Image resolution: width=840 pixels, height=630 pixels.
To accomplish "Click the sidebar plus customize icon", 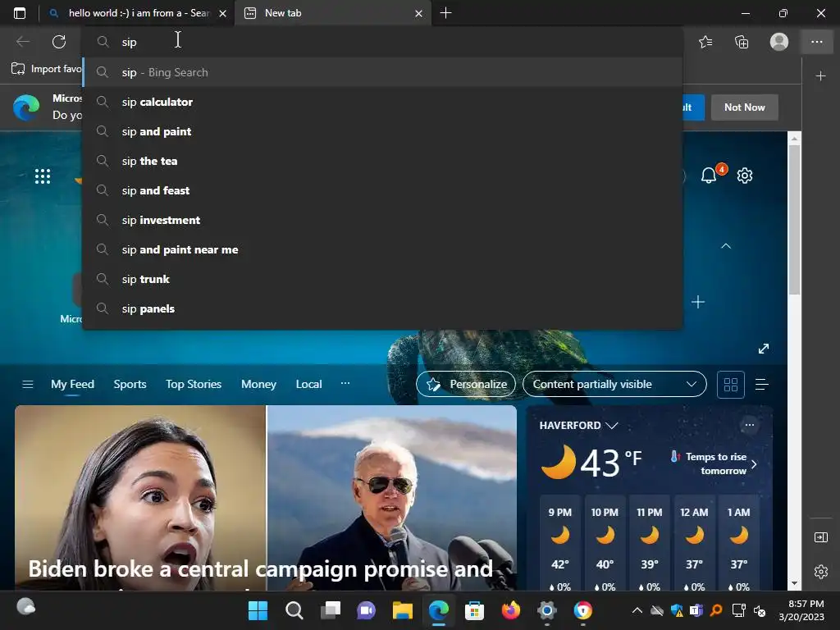I will tap(820, 76).
